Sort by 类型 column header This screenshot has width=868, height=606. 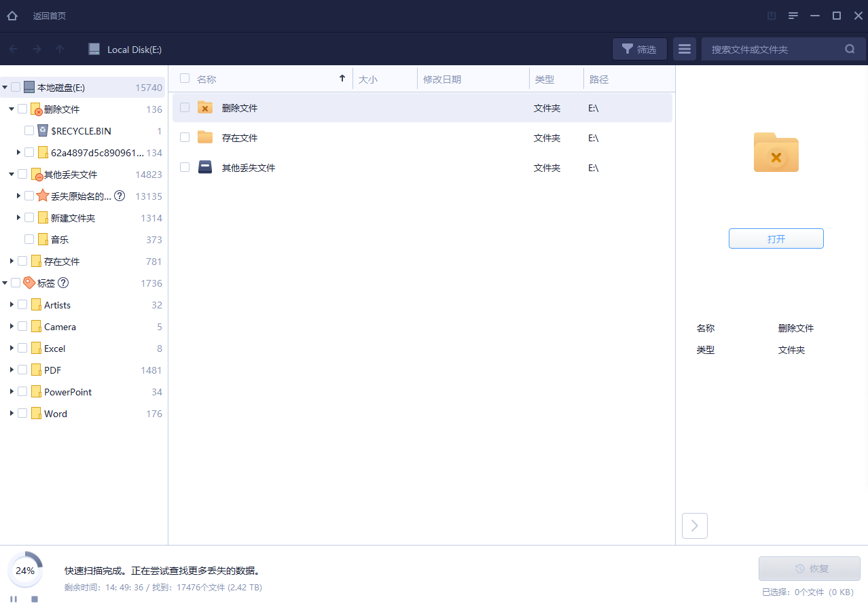(x=545, y=79)
